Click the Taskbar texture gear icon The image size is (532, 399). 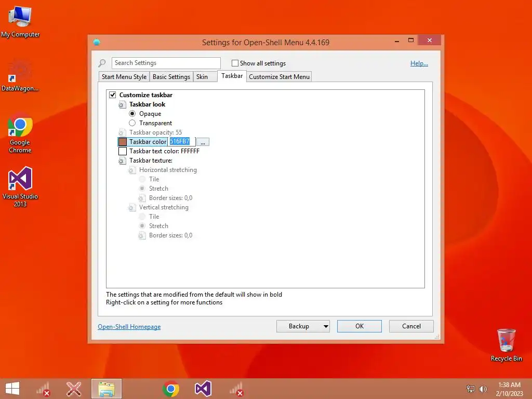122,161
